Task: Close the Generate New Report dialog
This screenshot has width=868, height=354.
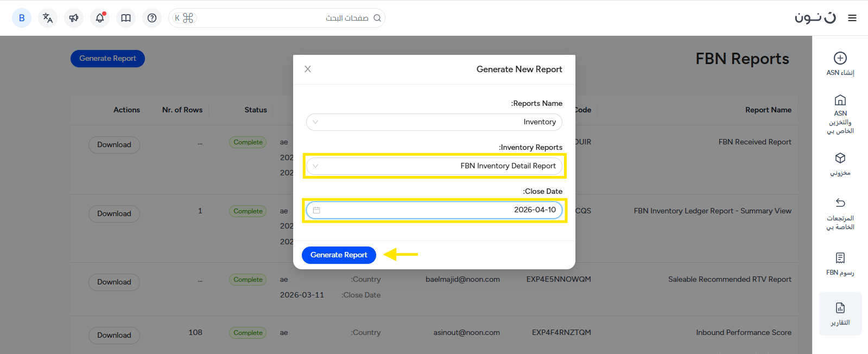Action: (x=308, y=69)
